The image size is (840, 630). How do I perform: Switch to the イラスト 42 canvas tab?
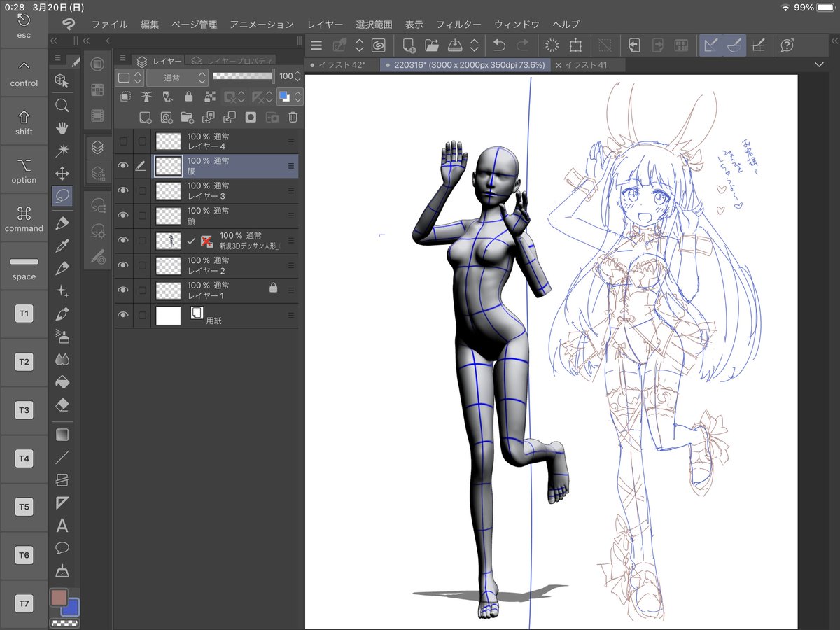342,65
